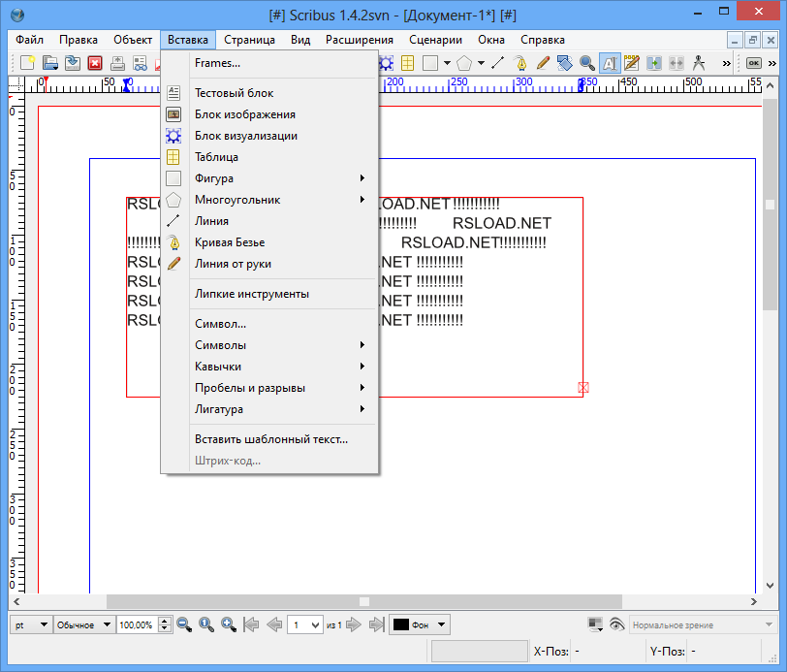Open the Страница menu
The height and width of the screenshot is (672, 787).
pyautogui.click(x=247, y=40)
